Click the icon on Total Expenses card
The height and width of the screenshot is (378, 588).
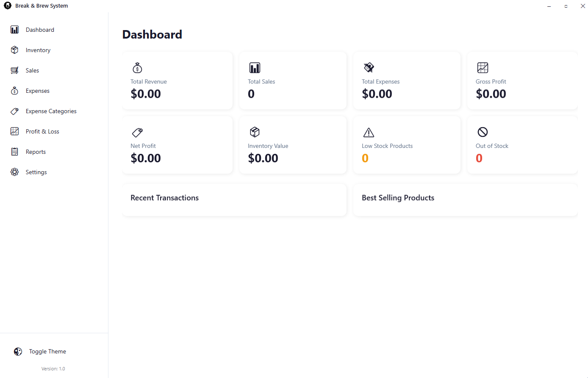click(369, 68)
